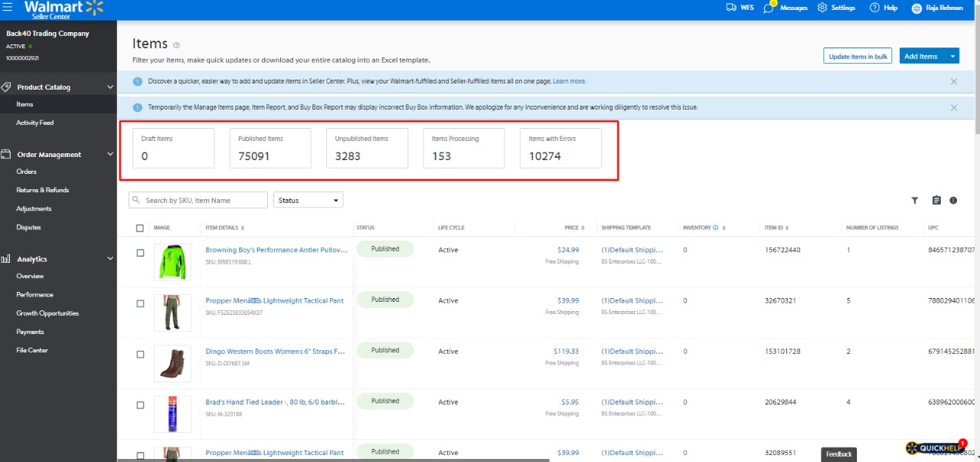Click the Feedback button

[839, 454]
